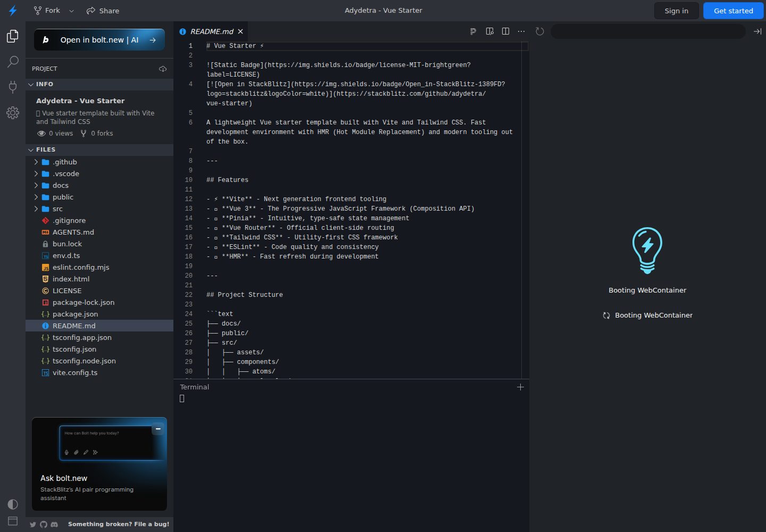Open the Discord link icon
Image resolution: width=766 pixels, height=532 pixels.
point(54,525)
